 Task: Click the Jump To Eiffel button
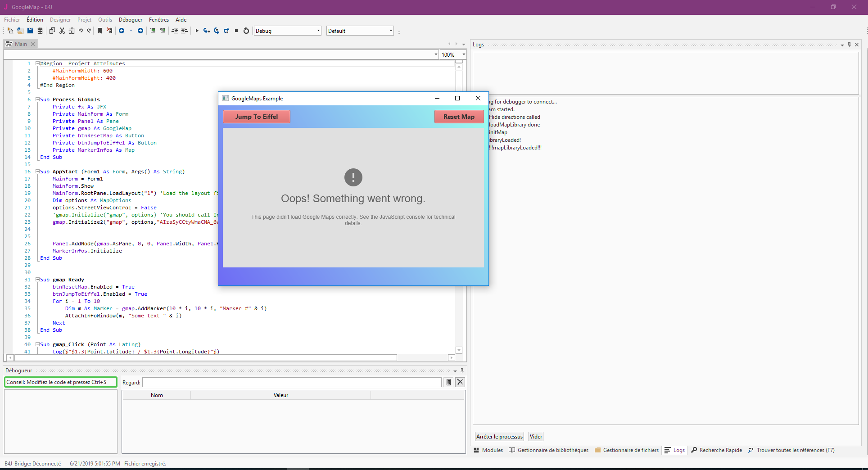pyautogui.click(x=257, y=117)
